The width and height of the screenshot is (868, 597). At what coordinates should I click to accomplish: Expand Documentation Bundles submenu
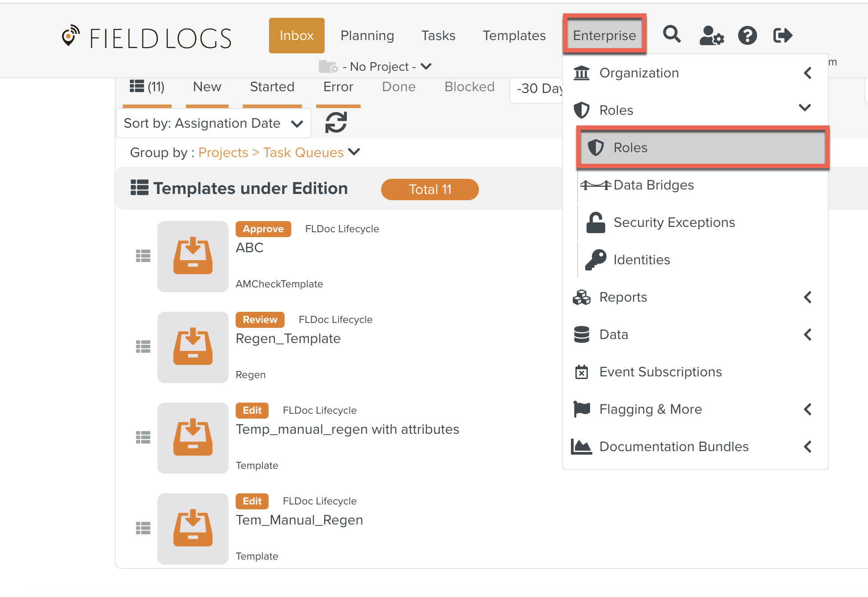pyautogui.click(x=808, y=447)
